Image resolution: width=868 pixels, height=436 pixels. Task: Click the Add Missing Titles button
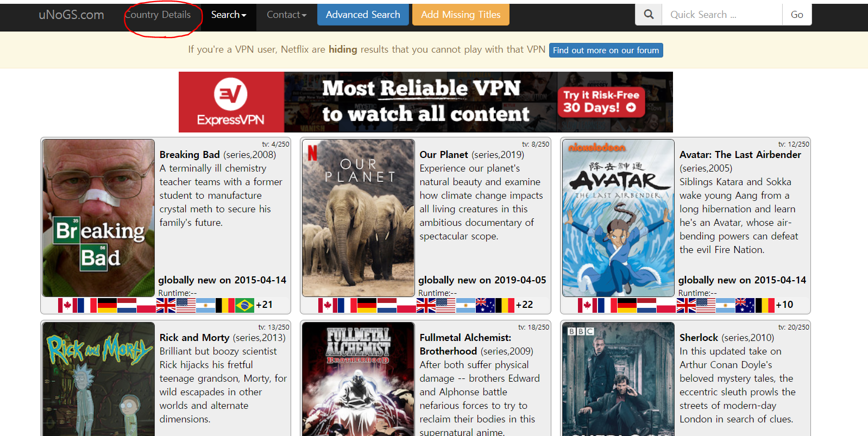pos(461,15)
